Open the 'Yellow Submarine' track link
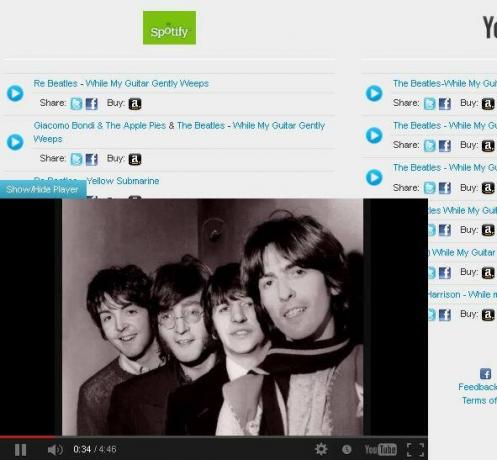497x460 pixels. 123,181
